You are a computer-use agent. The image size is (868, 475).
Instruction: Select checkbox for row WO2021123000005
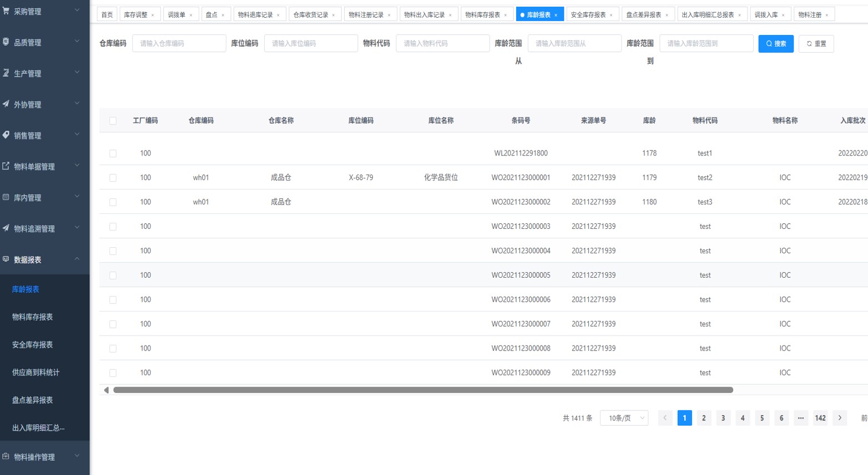click(113, 276)
